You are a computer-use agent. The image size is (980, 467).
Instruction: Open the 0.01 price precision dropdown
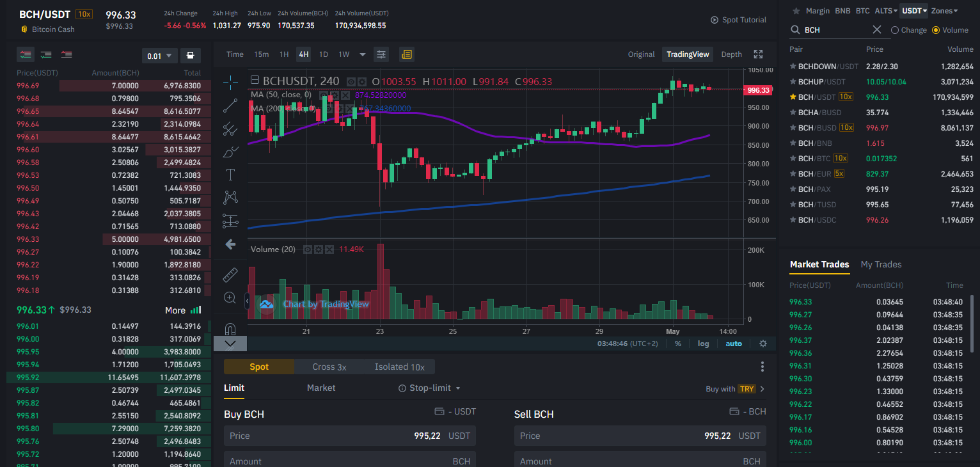[159, 56]
